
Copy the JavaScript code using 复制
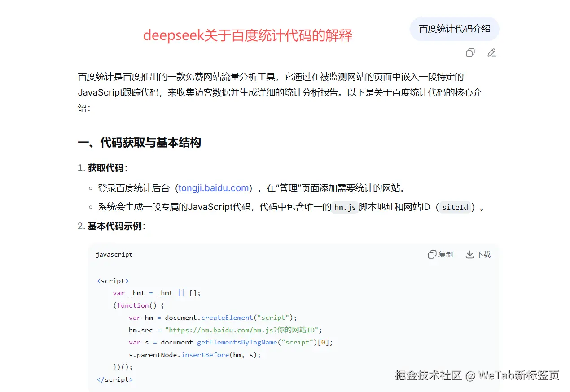[444, 254]
